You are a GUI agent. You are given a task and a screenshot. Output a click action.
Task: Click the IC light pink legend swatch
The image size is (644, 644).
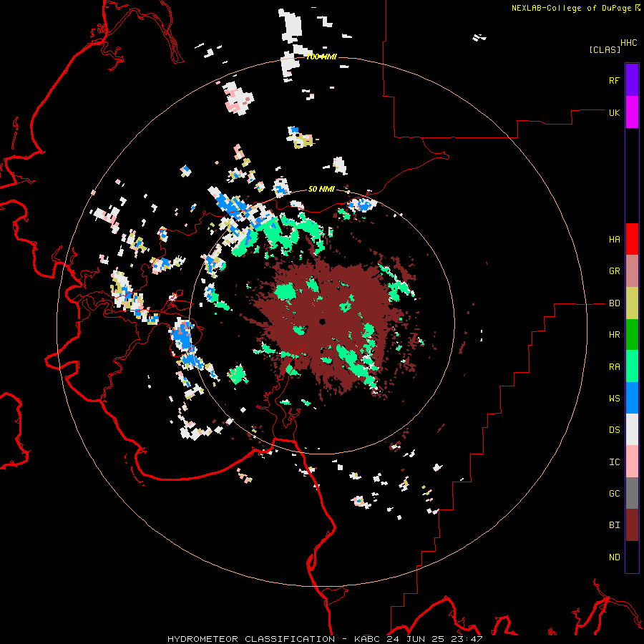632,462
